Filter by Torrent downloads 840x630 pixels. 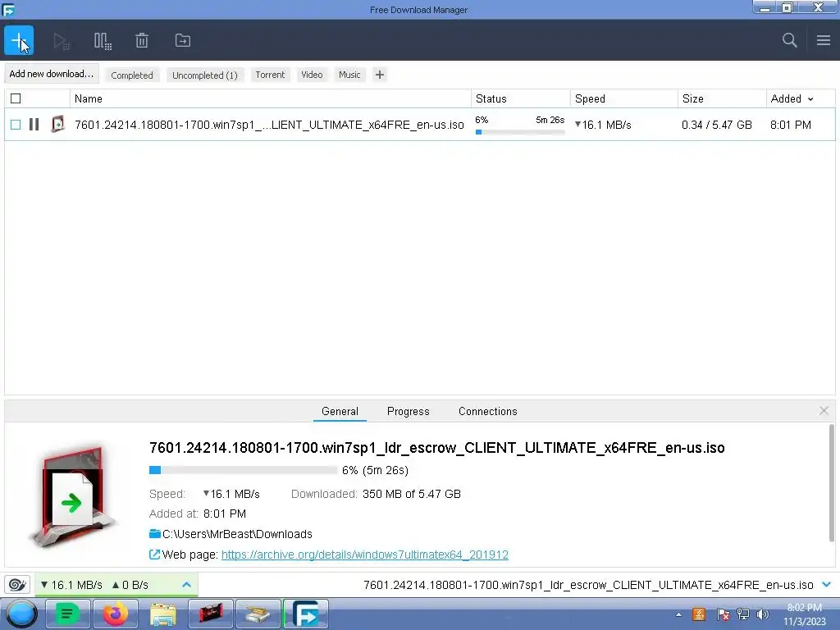pos(270,75)
